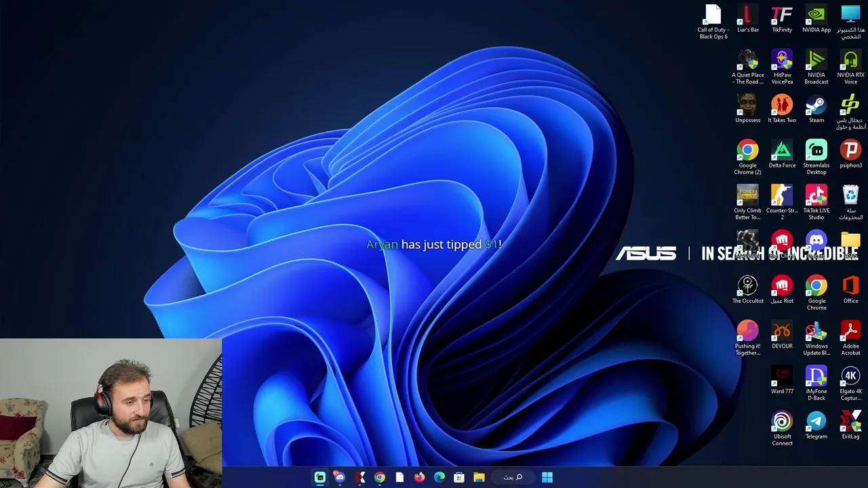Click the Riot Client desktop shortcut
Image resolution: width=868 pixels, height=488 pixels.
coord(782,245)
